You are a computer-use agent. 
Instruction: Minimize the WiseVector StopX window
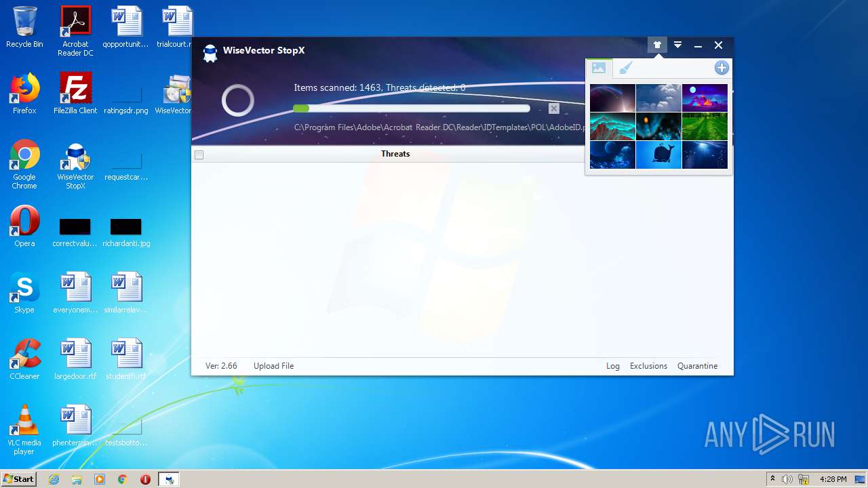tap(698, 45)
